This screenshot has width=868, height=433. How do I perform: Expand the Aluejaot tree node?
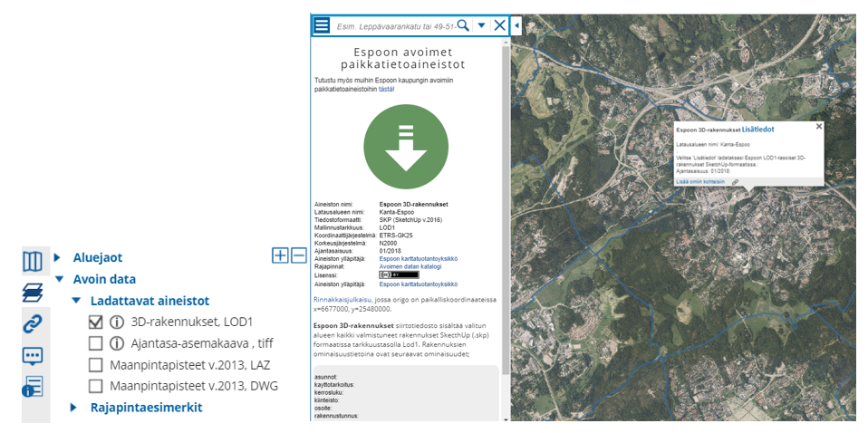point(57,257)
